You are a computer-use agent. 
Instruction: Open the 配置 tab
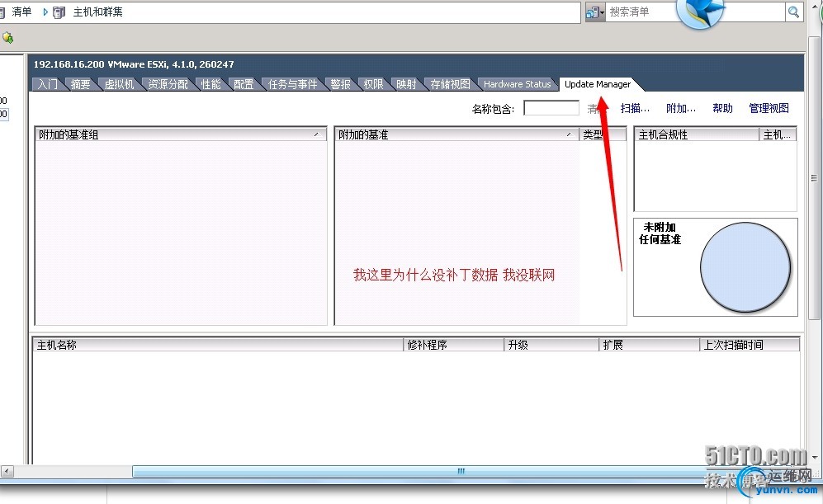pos(244,84)
